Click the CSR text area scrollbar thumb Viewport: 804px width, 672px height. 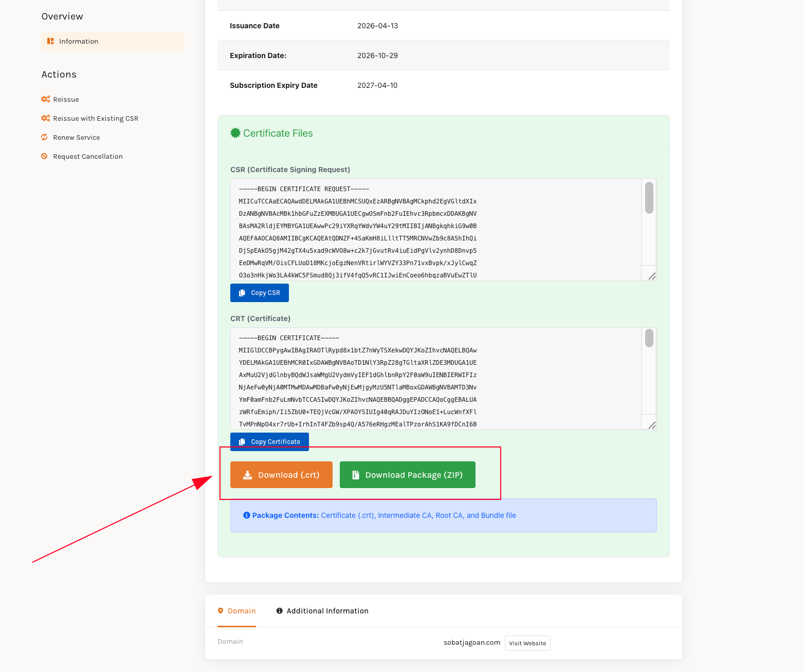[x=649, y=198]
